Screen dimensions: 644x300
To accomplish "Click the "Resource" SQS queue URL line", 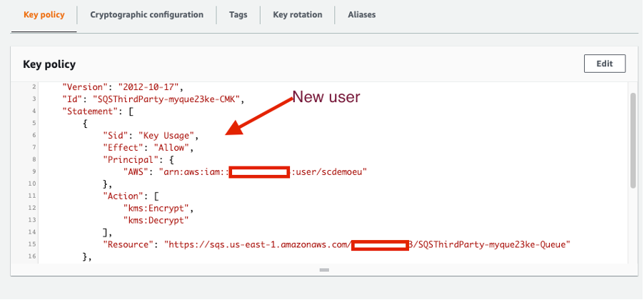I will click(x=337, y=244).
